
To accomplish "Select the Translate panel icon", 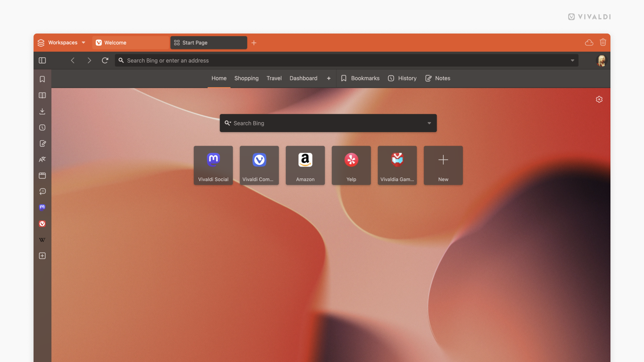I will 42,159.
